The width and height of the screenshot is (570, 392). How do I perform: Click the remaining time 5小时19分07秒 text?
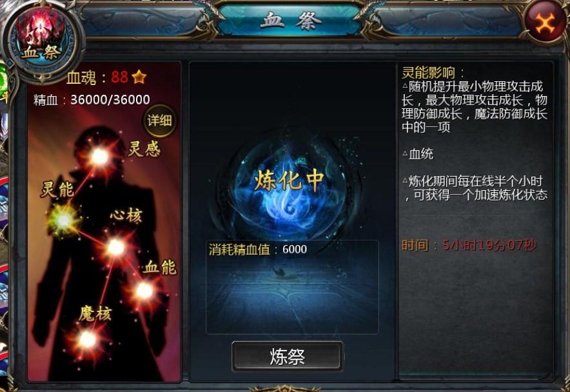tap(489, 246)
